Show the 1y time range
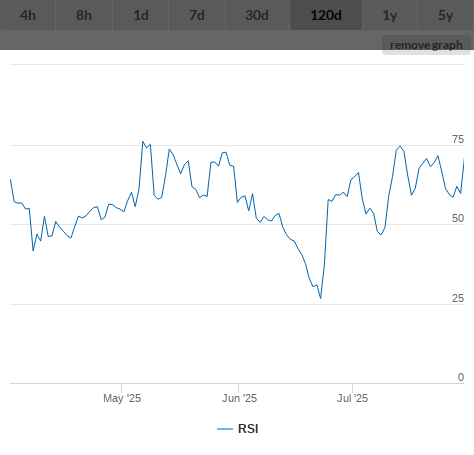 390,15
